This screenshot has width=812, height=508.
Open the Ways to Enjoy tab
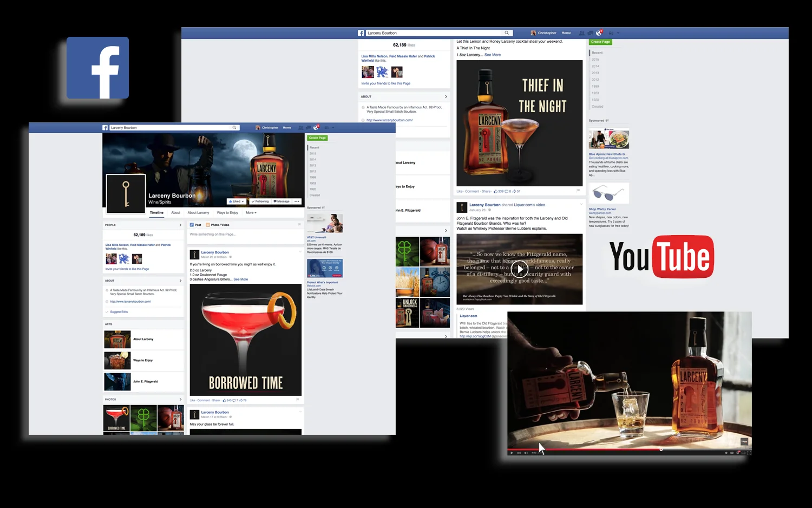pyautogui.click(x=227, y=213)
